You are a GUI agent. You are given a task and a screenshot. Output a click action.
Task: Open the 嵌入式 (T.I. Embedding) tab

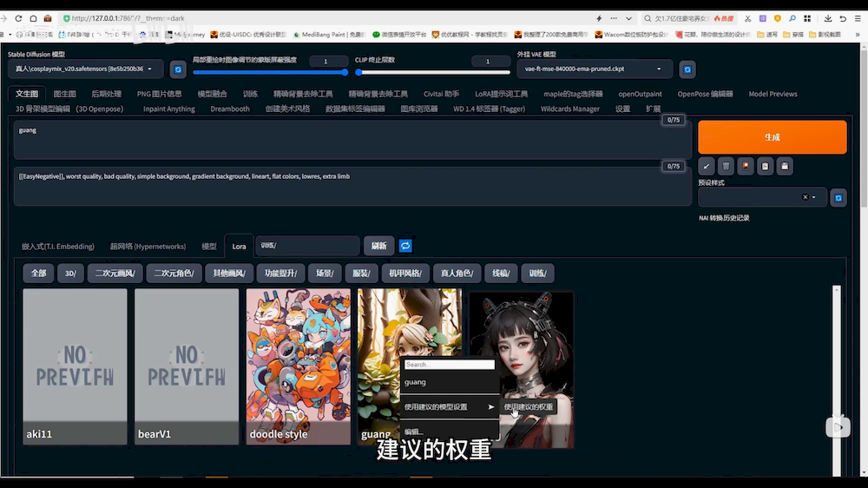click(58, 247)
